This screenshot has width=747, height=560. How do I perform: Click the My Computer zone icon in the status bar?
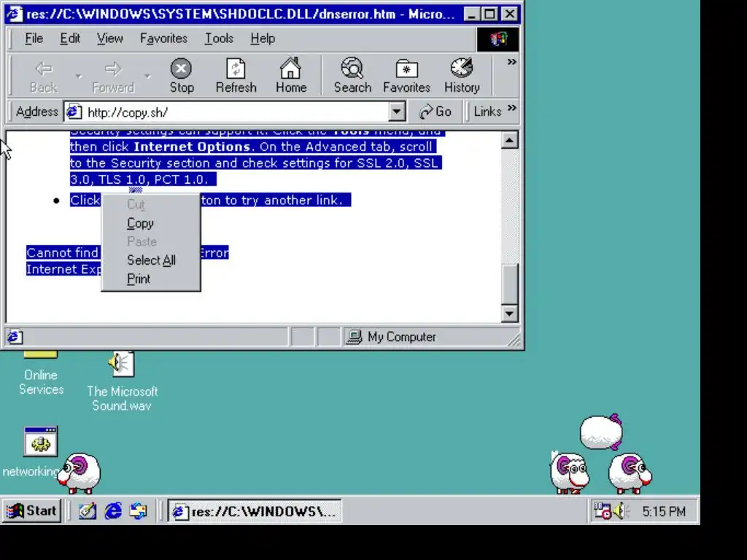[x=354, y=337]
